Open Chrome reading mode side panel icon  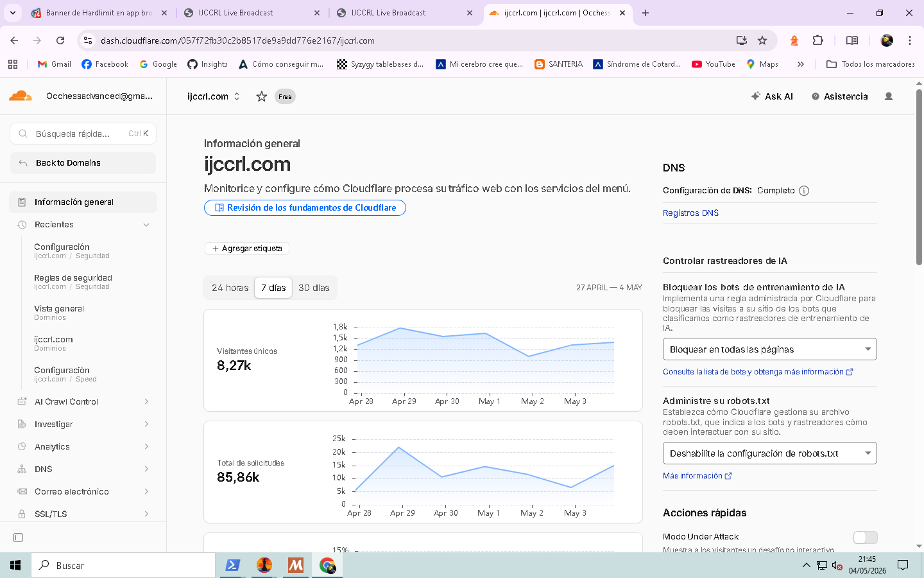pos(852,40)
